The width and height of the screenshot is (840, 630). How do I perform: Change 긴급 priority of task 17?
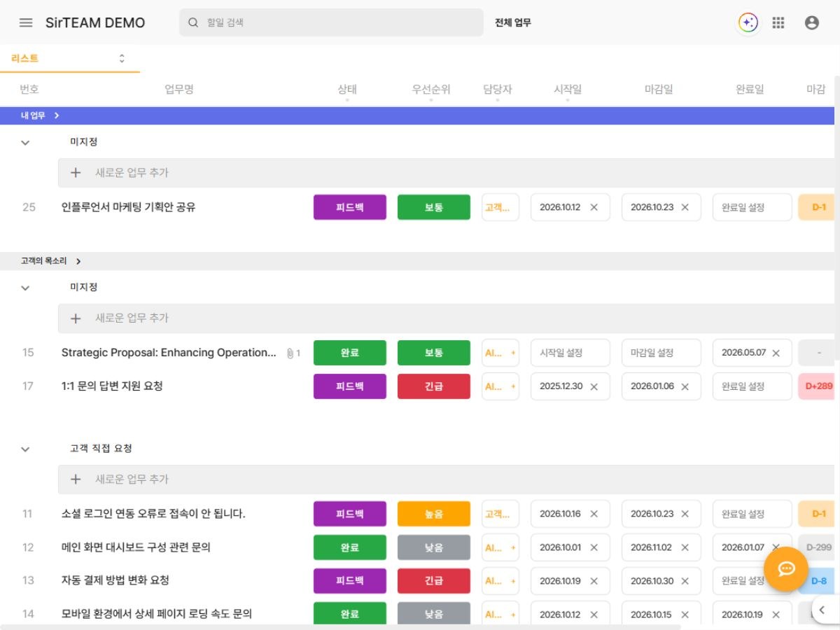coord(434,386)
